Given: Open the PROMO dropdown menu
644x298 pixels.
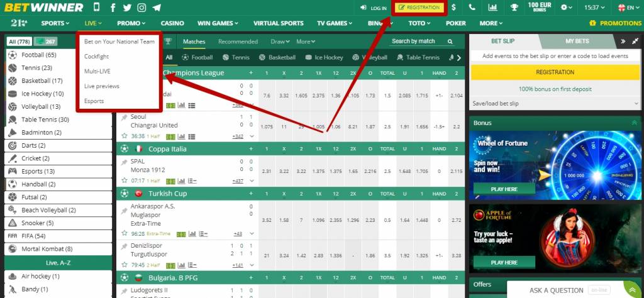Looking at the screenshot, I should tap(131, 23).
